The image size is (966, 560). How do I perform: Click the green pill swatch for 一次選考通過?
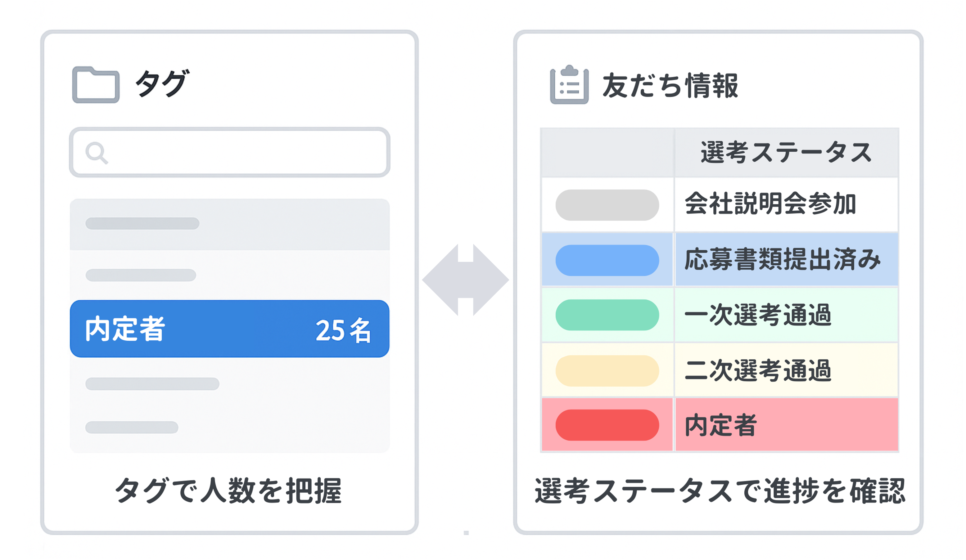click(x=607, y=315)
